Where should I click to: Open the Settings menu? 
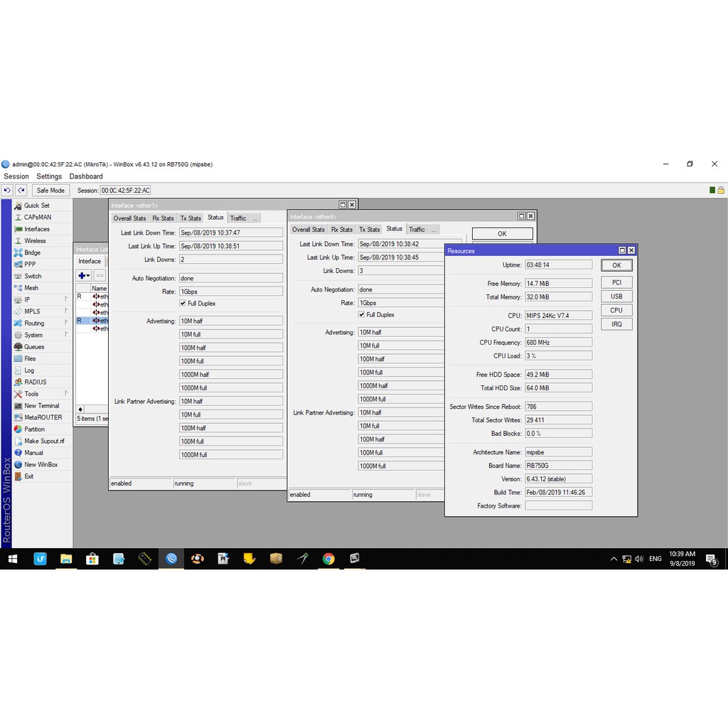coord(49,176)
